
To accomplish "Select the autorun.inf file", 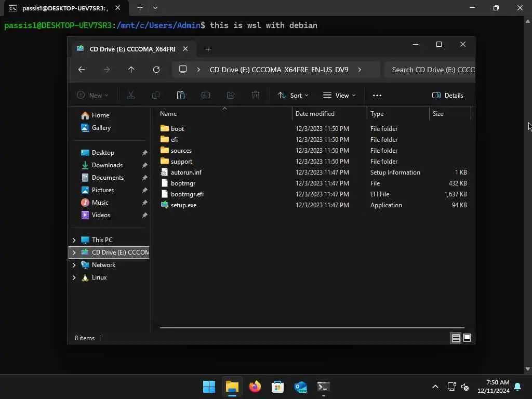I will pos(186,172).
